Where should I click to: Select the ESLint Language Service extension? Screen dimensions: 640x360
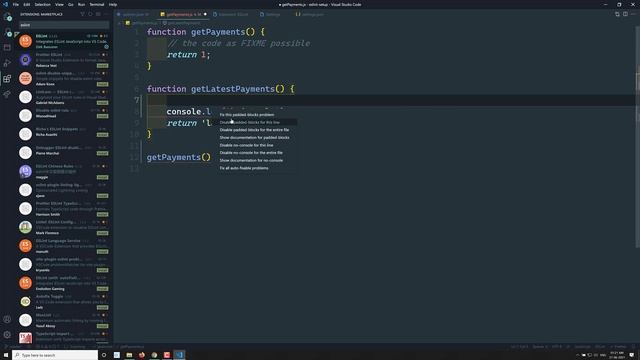pyautogui.click(x=64, y=246)
